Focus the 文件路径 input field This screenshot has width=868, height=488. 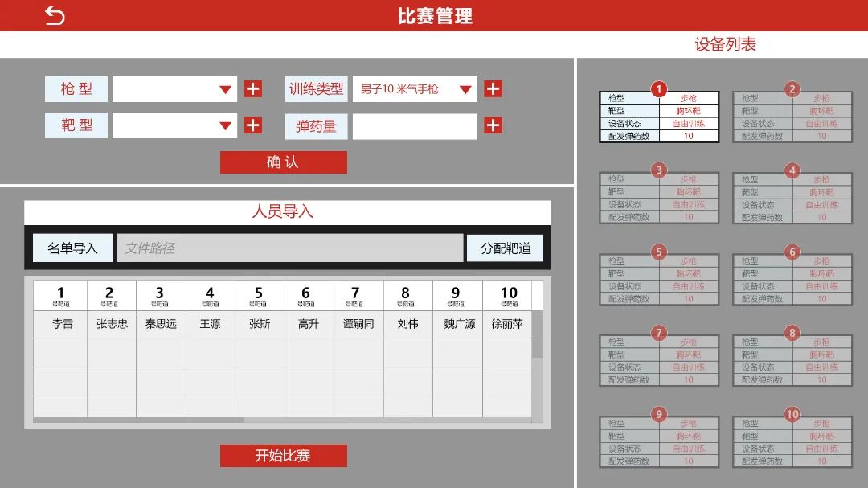click(290, 248)
